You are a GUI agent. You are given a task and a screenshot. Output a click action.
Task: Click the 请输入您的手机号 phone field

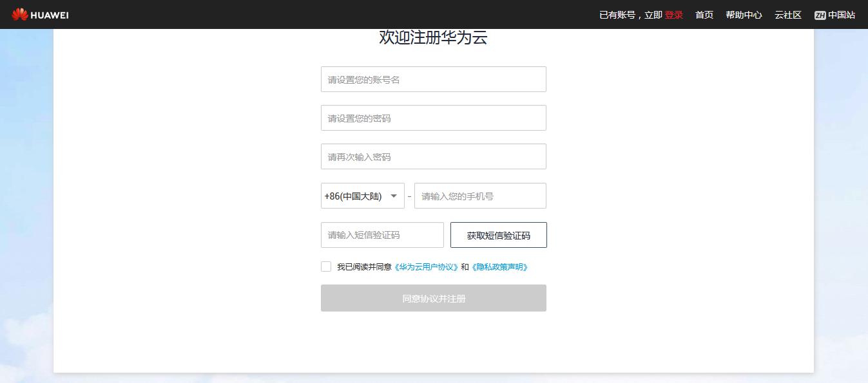tap(480, 196)
